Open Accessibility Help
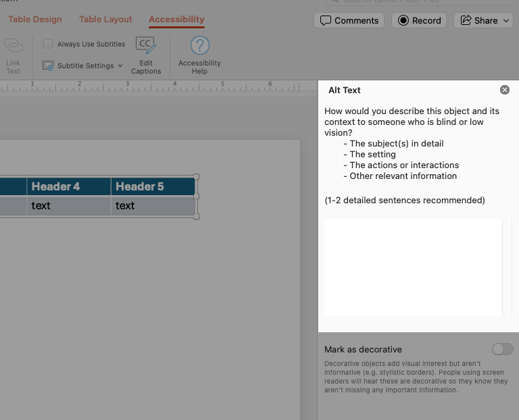This screenshot has height=420, width=519. (199, 54)
